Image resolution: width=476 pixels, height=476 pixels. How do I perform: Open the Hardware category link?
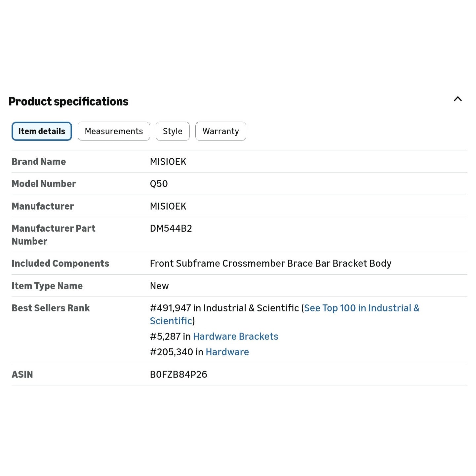pos(227,352)
